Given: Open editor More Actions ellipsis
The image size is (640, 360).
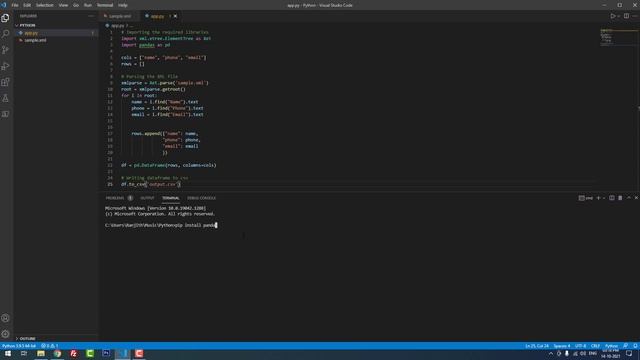Looking at the screenshot, I should pyautogui.click(x=635, y=16).
